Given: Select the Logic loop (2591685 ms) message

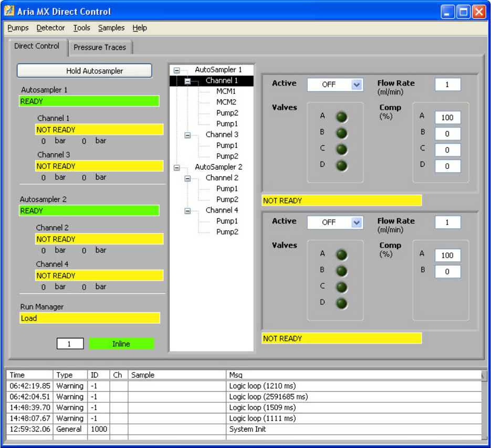Looking at the screenshot, I should coord(269,397).
